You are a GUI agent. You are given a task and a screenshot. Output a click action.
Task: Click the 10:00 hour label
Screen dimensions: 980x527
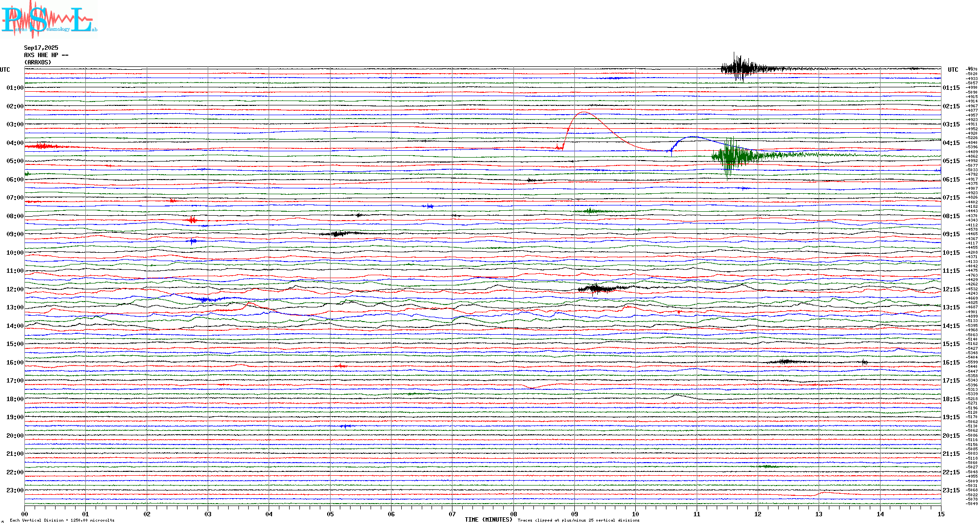tap(15, 253)
